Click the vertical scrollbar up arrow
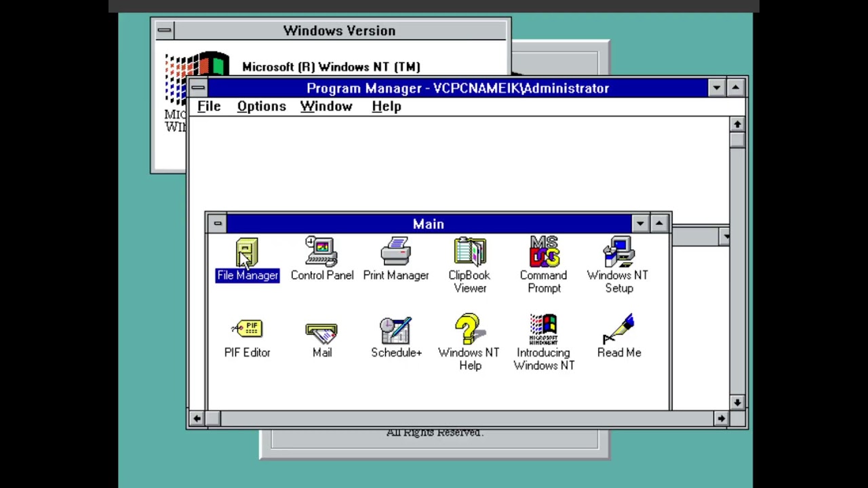 (737, 124)
